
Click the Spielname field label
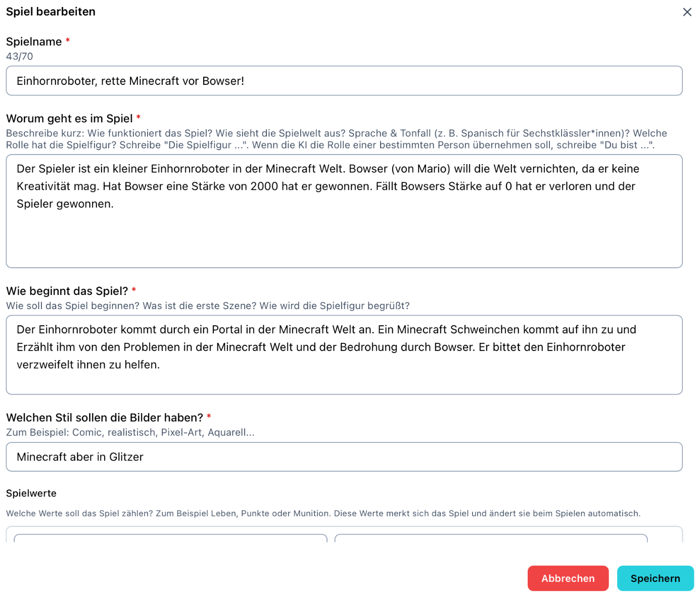pos(34,42)
